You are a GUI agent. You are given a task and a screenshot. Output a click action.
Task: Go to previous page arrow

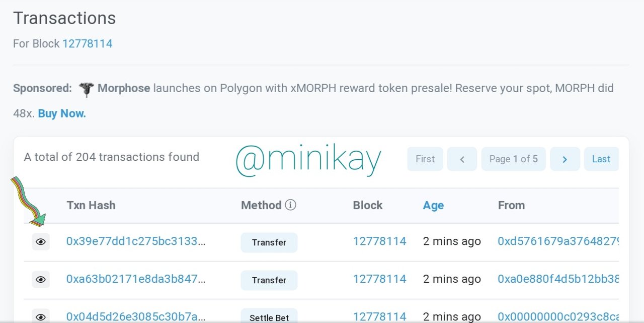tap(462, 159)
